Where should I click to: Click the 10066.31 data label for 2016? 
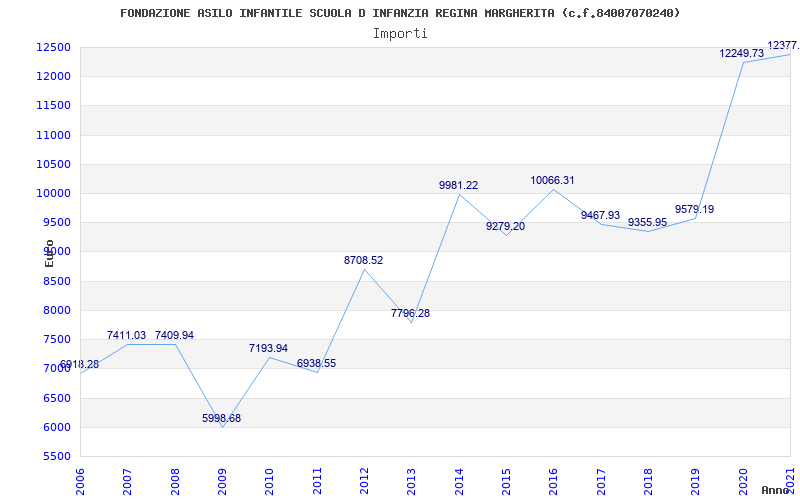point(552,180)
